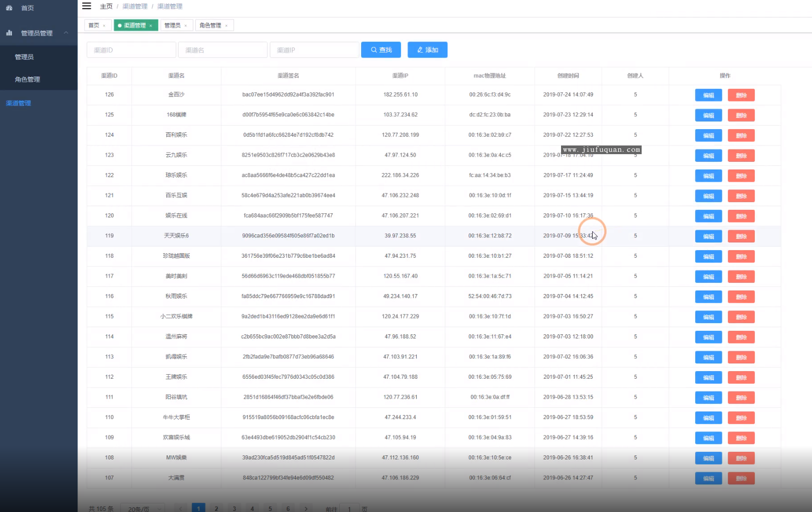Click mac cell dc:d2:fc:23:0b:ba
Screen dimensions: 812x512
coord(490,115)
